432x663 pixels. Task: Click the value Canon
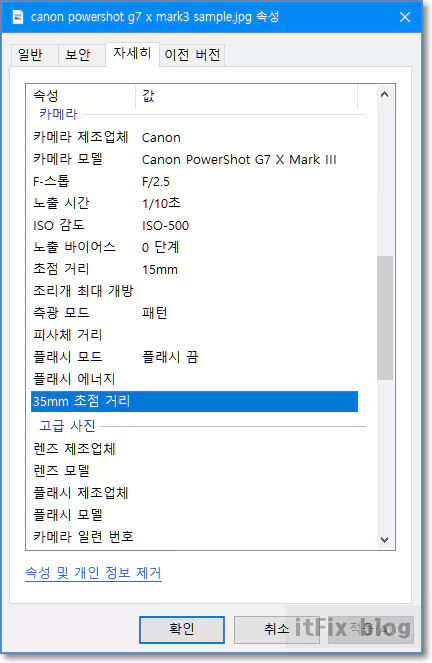(161, 138)
